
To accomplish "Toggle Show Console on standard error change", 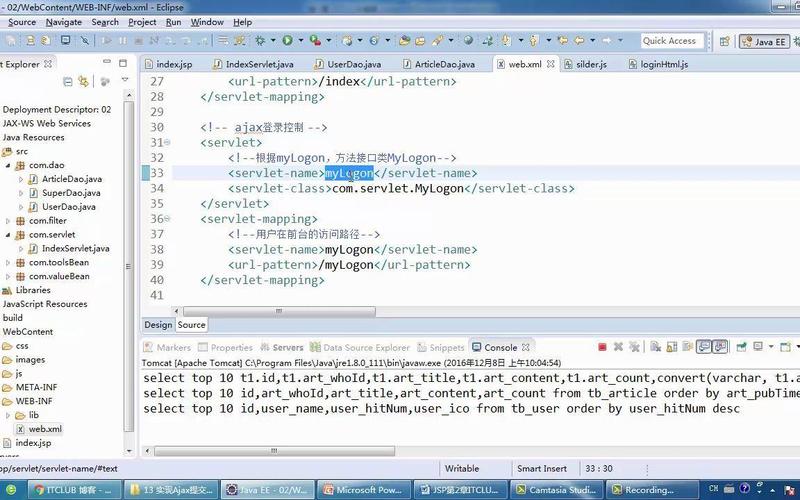I will pyautogui.click(x=719, y=347).
